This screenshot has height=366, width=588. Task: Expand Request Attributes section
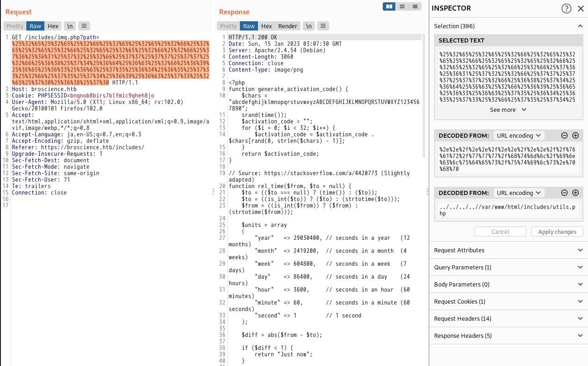coord(508,250)
